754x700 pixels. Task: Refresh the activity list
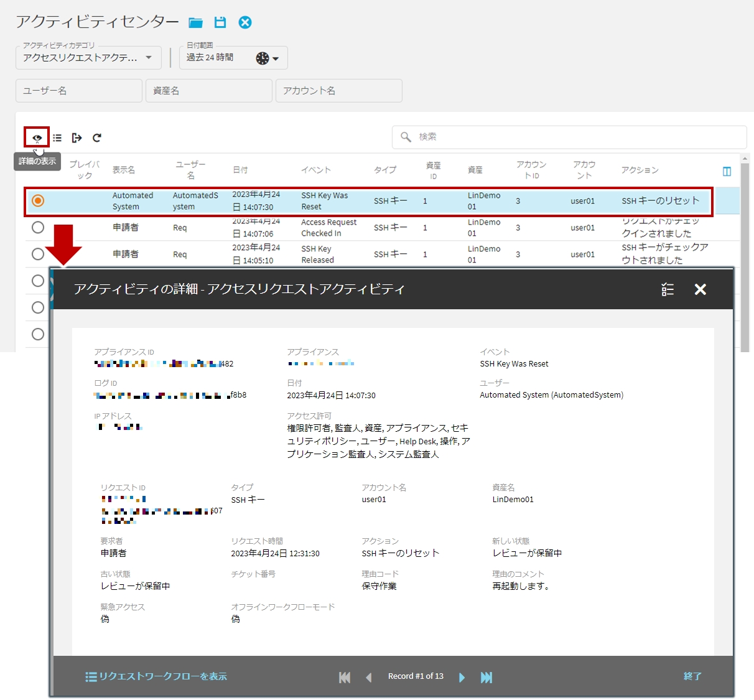pyautogui.click(x=97, y=138)
